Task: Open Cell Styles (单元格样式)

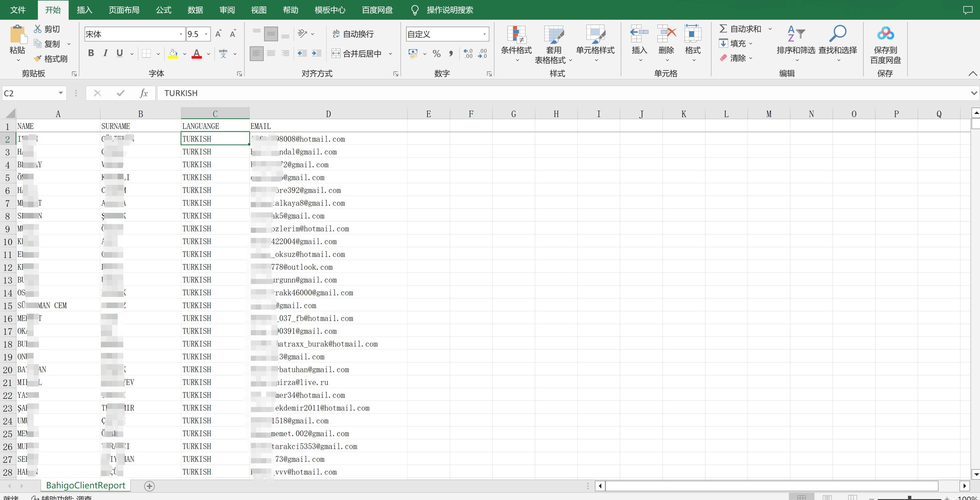Action: 596,44
